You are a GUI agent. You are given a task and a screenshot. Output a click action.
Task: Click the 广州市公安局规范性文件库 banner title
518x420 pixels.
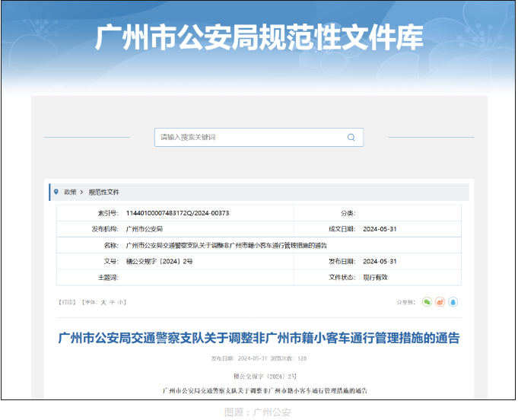[x=259, y=37]
